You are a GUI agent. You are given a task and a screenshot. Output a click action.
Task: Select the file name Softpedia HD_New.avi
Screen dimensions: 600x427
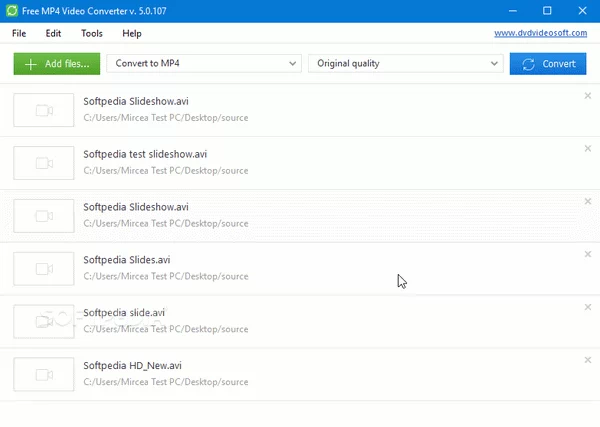pyautogui.click(x=132, y=366)
